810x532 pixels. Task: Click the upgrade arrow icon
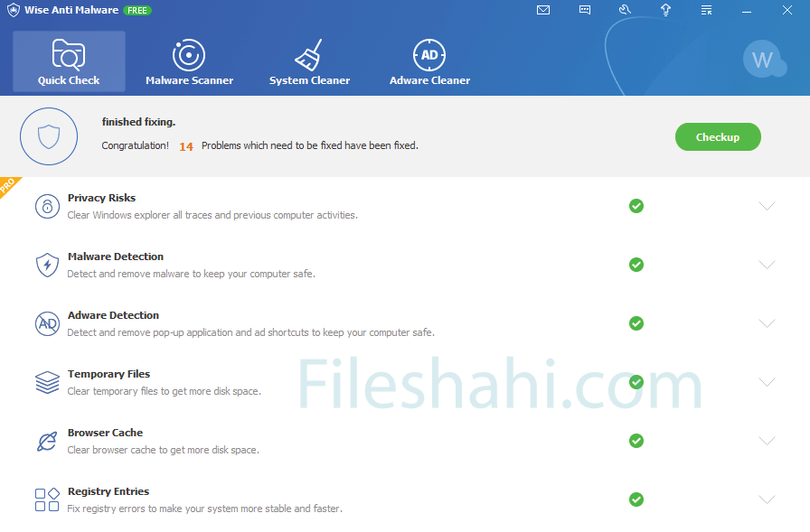pos(665,10)
